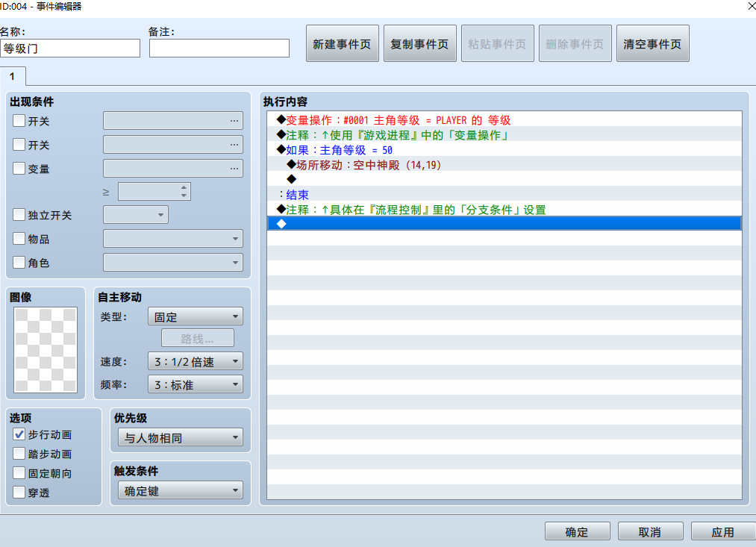Image resolution: width=756 pixels, height=547 pixels.
Task: Click the empty 备注 input field
Action: 219,49
